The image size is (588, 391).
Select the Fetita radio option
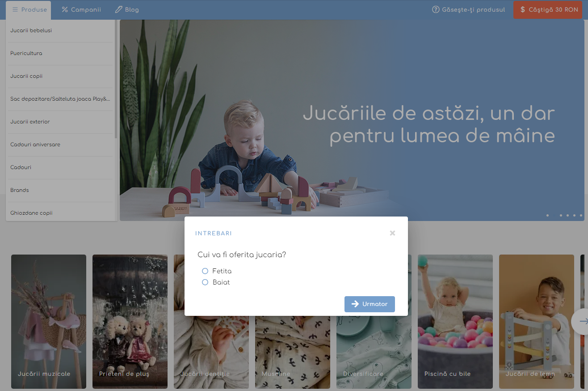[x=205, y=271]
